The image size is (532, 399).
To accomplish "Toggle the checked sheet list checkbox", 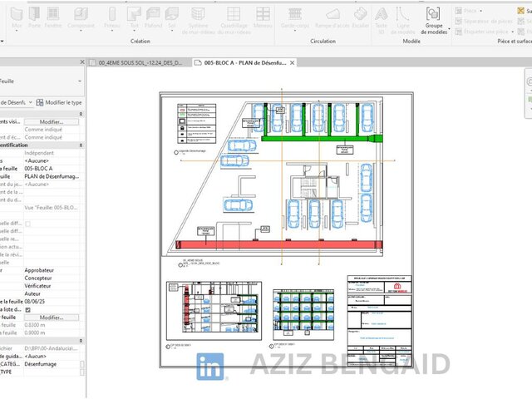I will point(28,309).
